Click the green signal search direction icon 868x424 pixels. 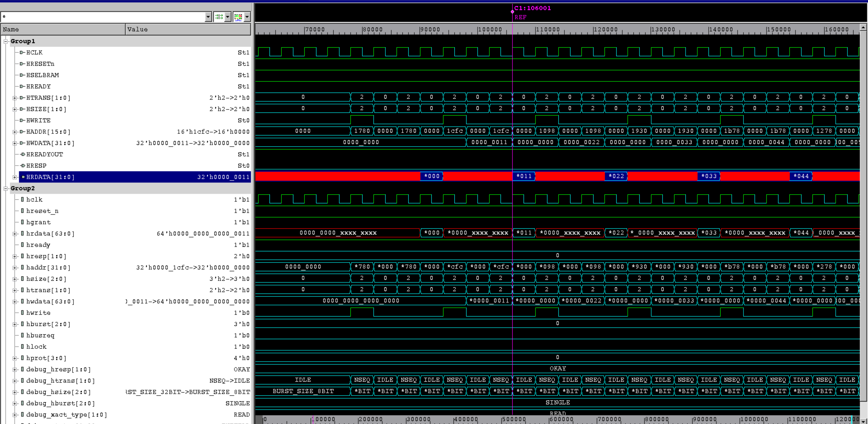[219, 17]
